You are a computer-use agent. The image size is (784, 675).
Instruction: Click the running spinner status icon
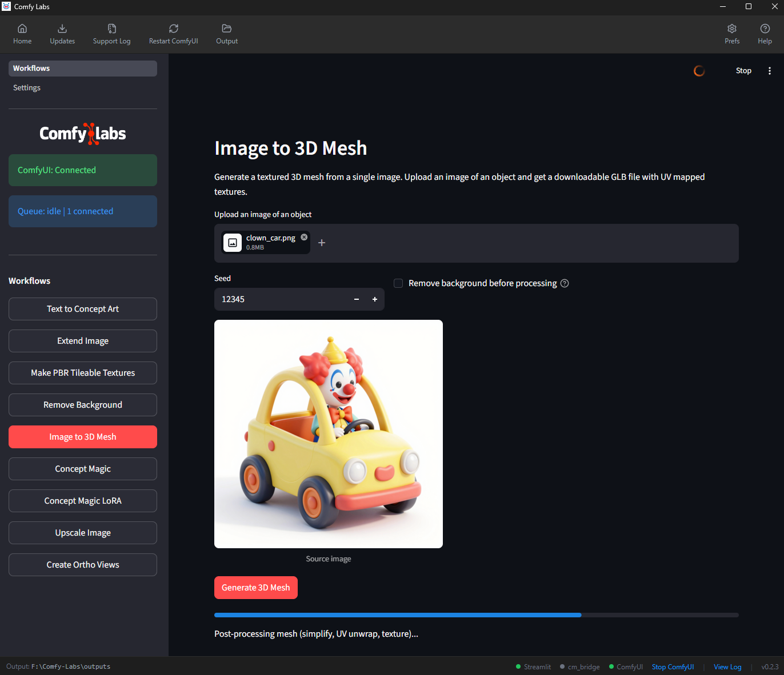coord(699,71)
